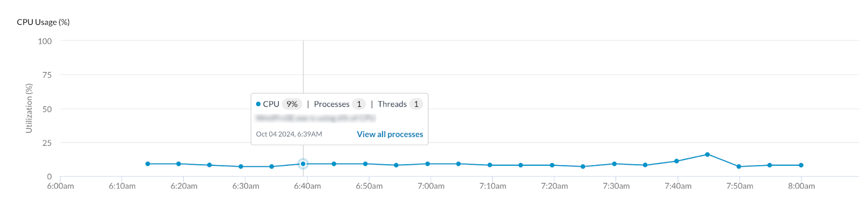
Task: Click the data point near 6:50am
Action: [365, 164]
